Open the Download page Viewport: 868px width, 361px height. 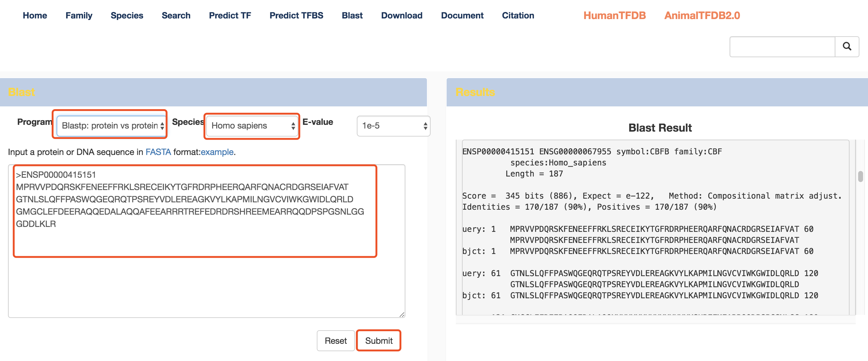[x=402, y=15]
